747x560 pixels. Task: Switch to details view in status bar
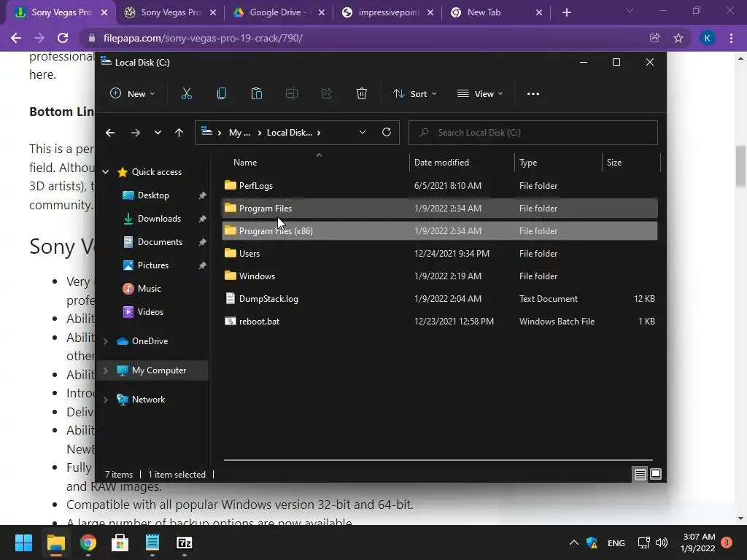pos(640,474)
